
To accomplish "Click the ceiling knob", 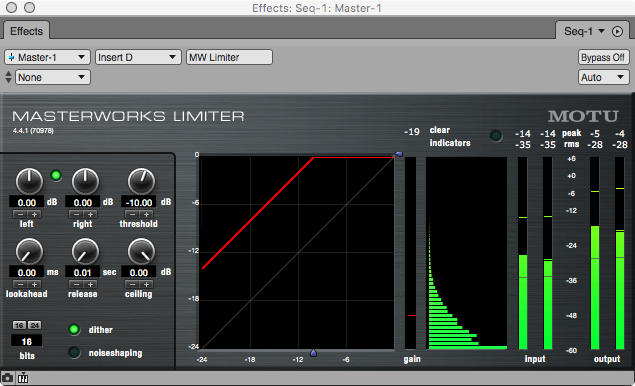I will (141, 252).
